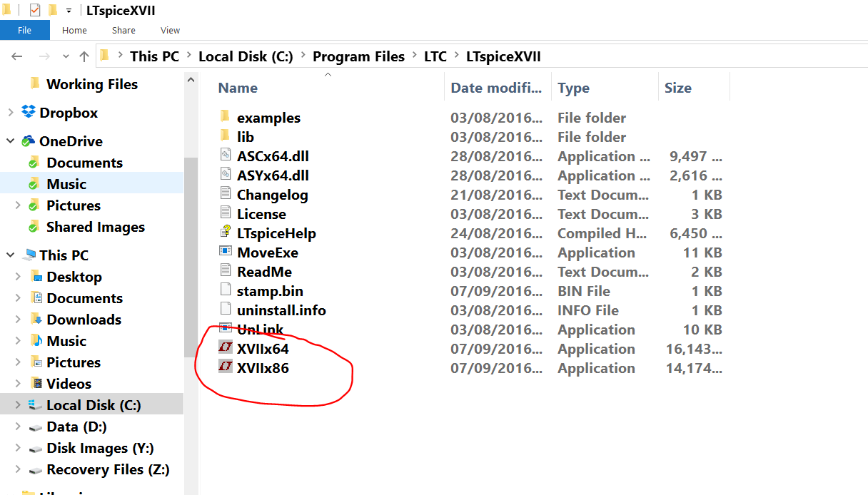Click LTC in the address bar
The image size is (868, 495).
click(x=435, y=56)
